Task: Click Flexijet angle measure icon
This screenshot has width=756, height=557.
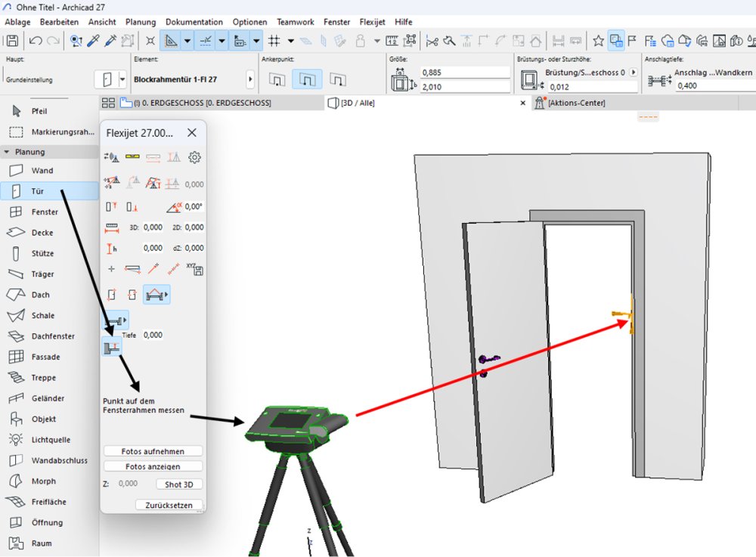Action: (174, 207)
